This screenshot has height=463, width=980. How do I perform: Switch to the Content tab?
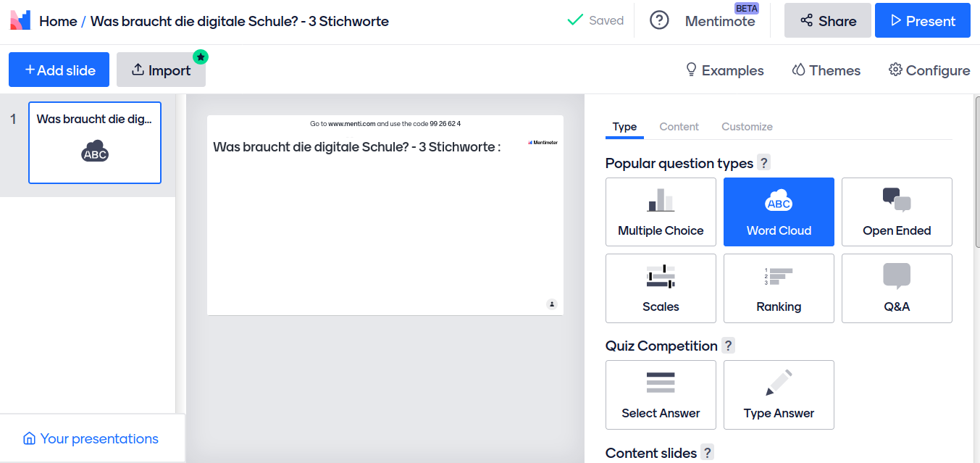point(679,127)
